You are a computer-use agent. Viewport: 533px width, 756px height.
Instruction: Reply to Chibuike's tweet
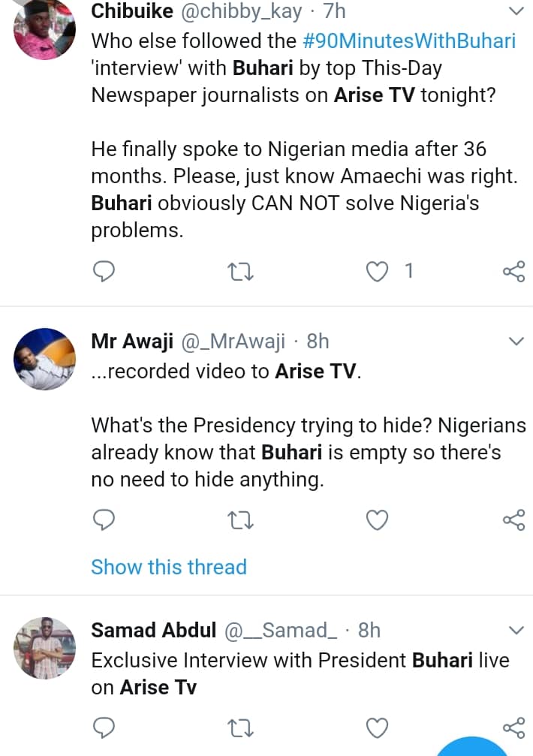104,271
